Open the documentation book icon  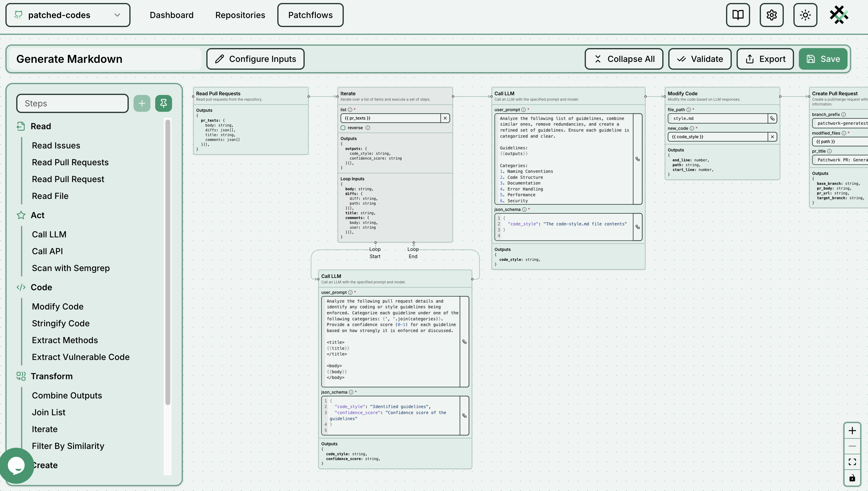click(738, 15)
